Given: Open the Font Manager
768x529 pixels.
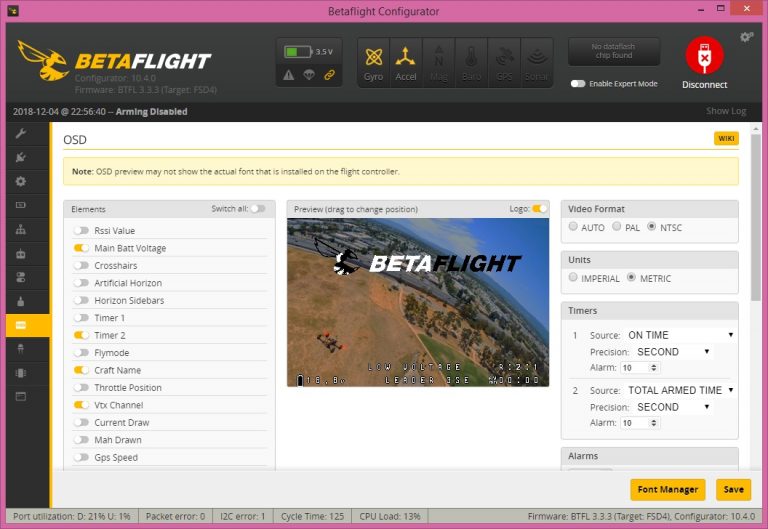Looking at the screenshot, I should tap(668, 489).
